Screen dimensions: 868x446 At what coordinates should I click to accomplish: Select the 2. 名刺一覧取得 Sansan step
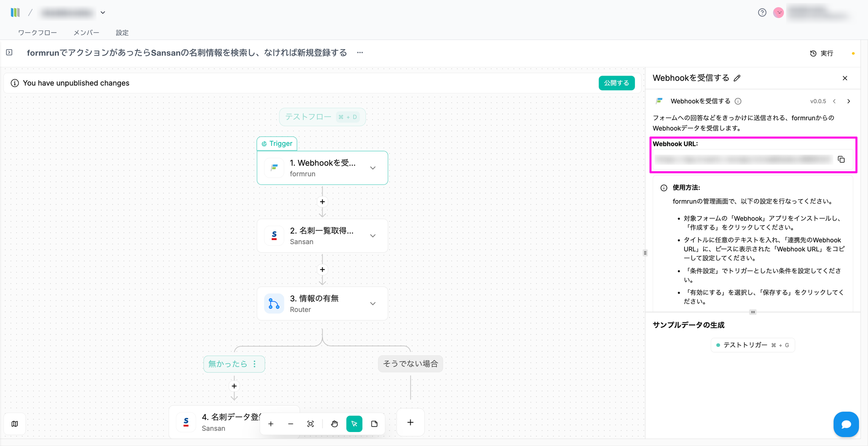pos(323,236)
